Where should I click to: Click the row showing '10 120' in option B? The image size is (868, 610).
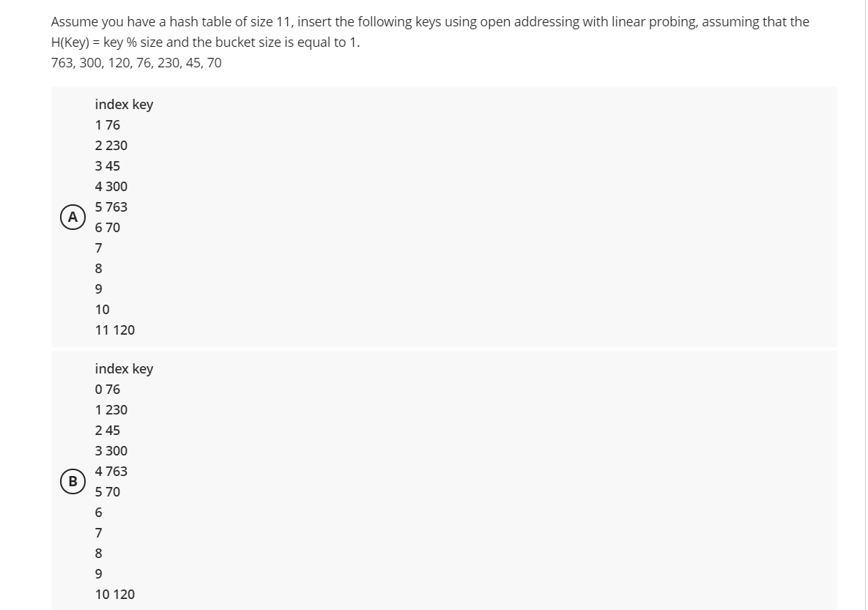point(114,594)
